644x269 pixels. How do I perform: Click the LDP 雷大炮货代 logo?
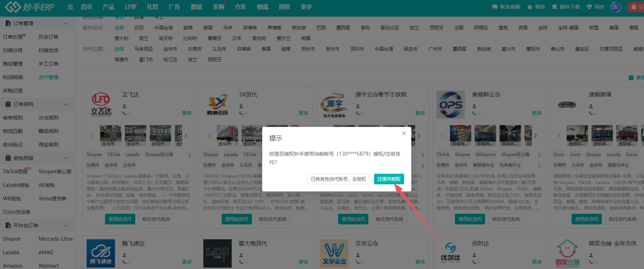coord(217,253)
